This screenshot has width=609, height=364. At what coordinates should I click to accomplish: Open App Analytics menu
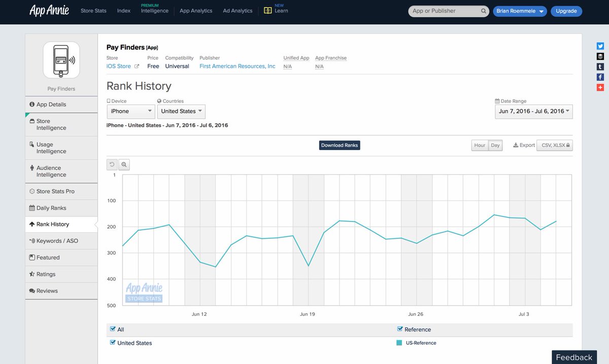[196, 11]
